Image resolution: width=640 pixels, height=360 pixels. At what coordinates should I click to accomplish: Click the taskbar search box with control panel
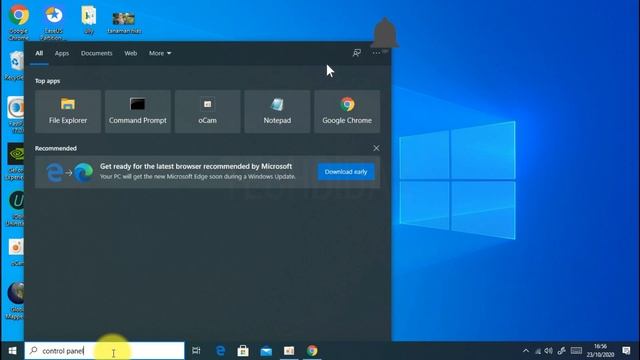(x=104, y=351)
